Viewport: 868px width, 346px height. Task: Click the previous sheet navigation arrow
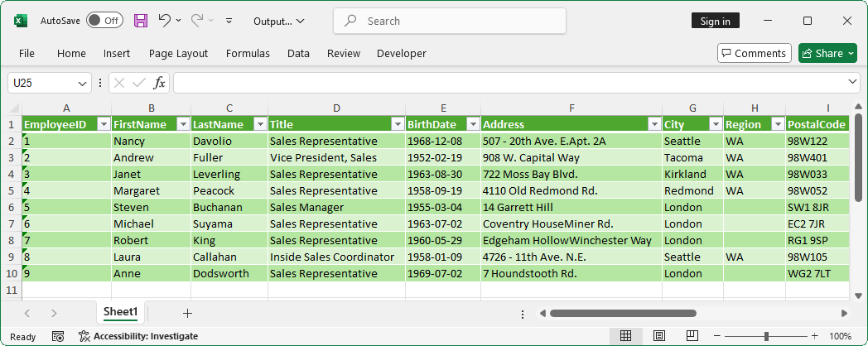click(x=27, y=314)
